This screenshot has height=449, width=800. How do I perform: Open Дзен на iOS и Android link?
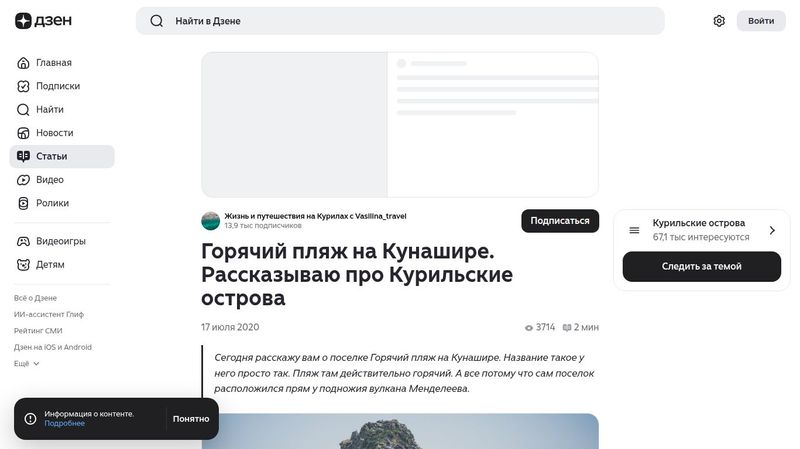click(53, 347)
